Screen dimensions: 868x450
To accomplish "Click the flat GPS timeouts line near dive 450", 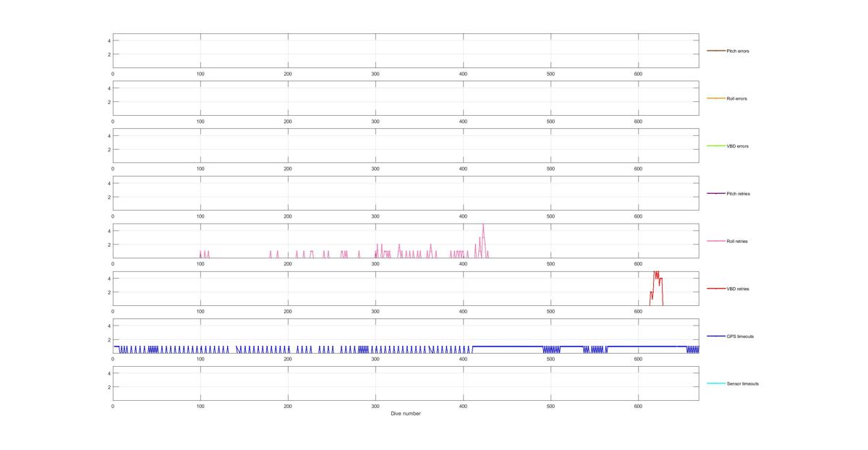I will [506, 347].
